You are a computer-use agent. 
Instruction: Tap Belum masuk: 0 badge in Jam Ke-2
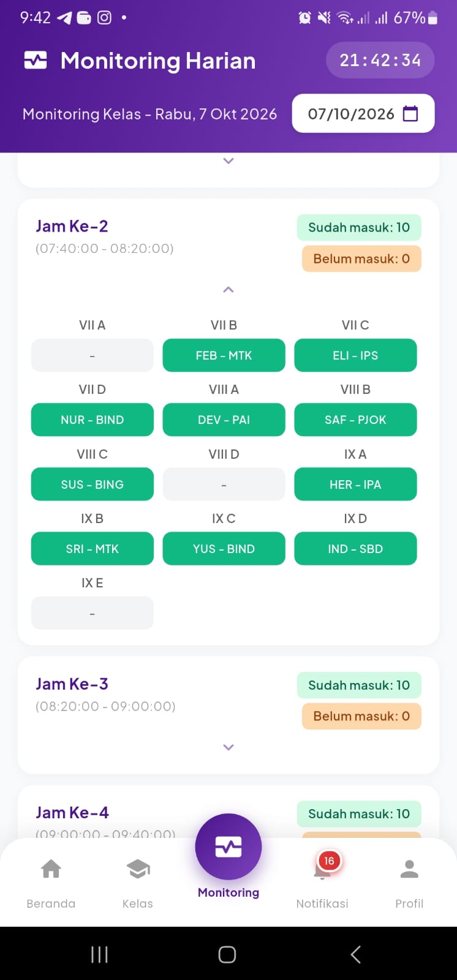pyautogui.click(x=361, y=258)
